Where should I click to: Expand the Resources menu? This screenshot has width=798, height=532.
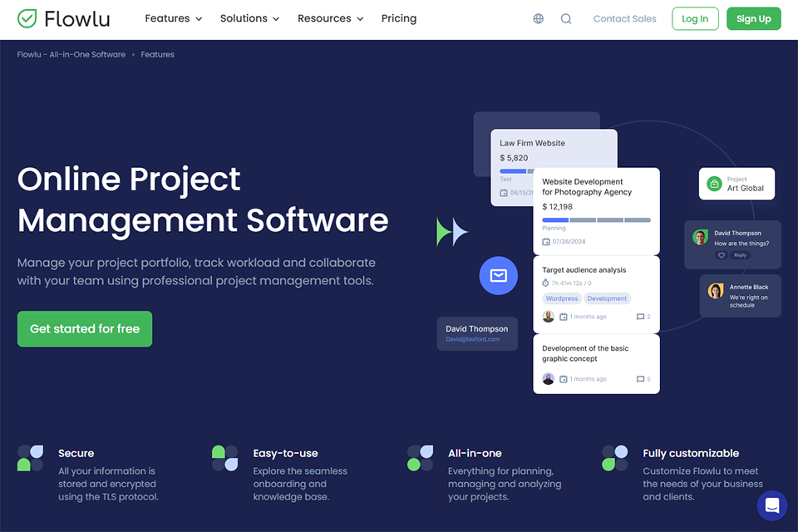[x=330, y=18]
